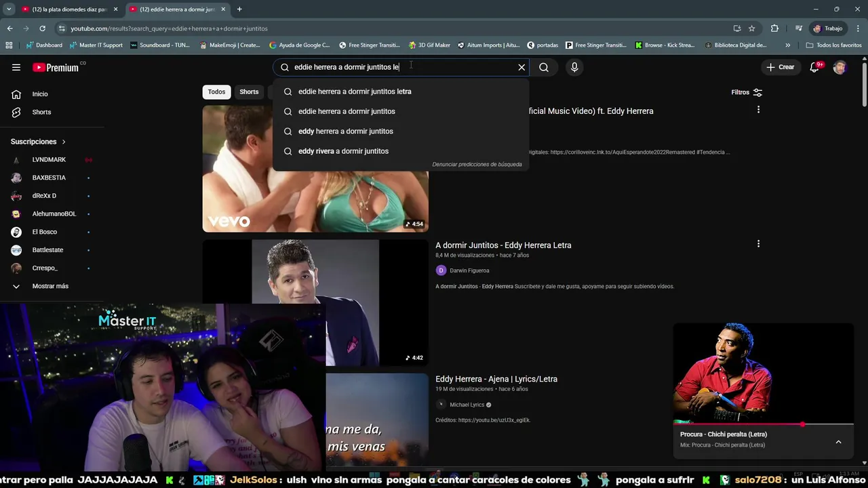Screen dimensions: 868x488
Task: Close the 'eddie herrera a dormir' tab
Action: pos(223,9)
